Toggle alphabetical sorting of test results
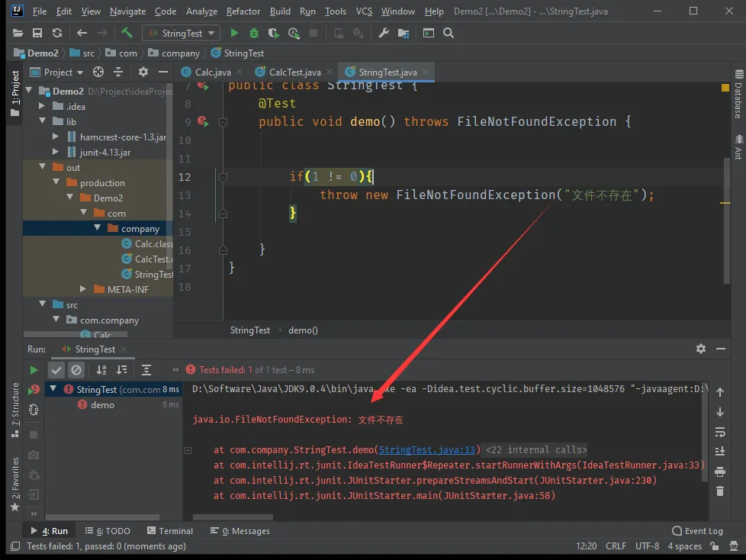This screenshot has height=560, width=746. tap(101, 370)
